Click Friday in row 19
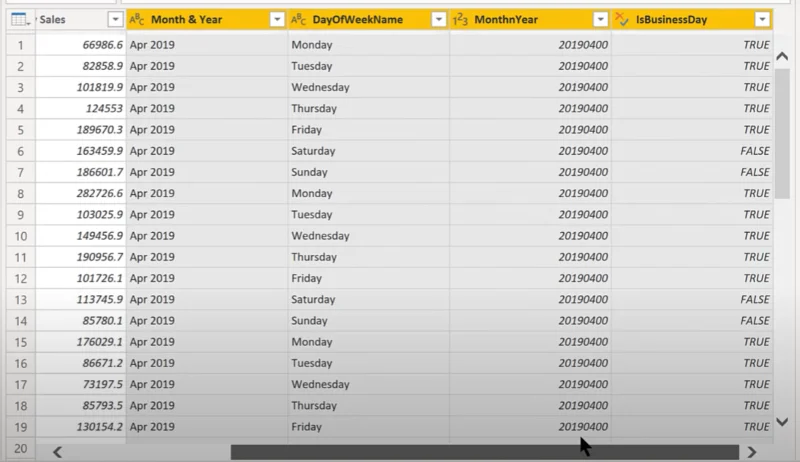Screen dimensions: 800x462 306,427
